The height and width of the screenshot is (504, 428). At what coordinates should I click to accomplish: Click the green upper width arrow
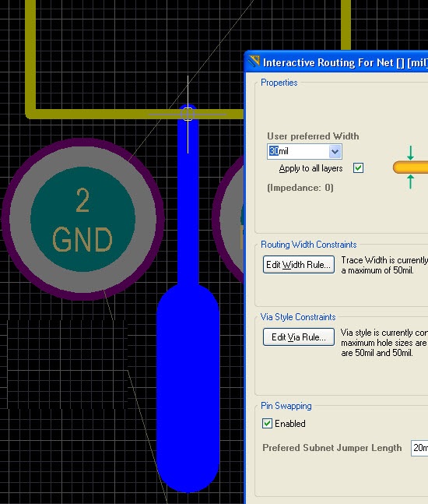click(410, 153)
